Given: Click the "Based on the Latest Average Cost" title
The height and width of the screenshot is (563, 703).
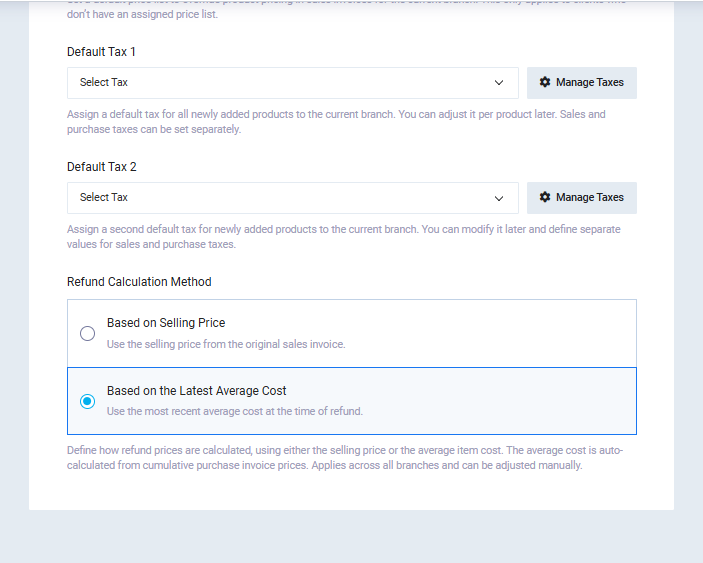Looking at the screenshot, I should (x=197, y=391).
